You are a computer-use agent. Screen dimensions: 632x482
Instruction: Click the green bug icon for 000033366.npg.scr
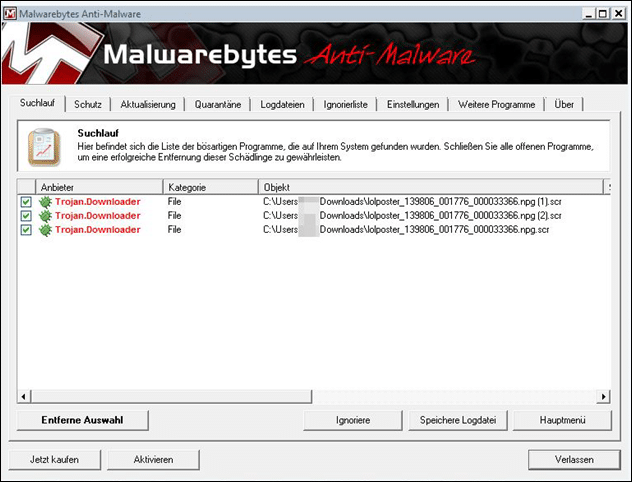(45, 230)
